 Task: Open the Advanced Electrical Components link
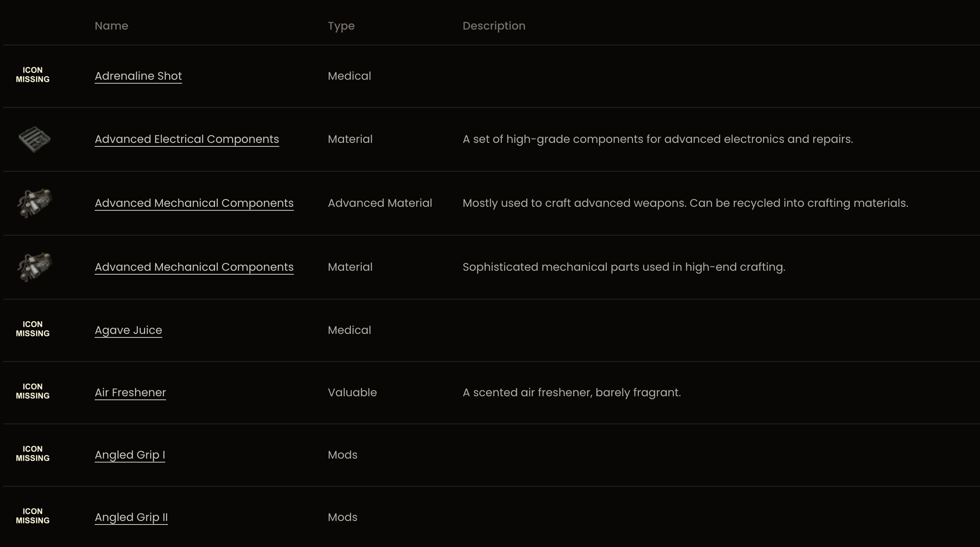(187, 139)
